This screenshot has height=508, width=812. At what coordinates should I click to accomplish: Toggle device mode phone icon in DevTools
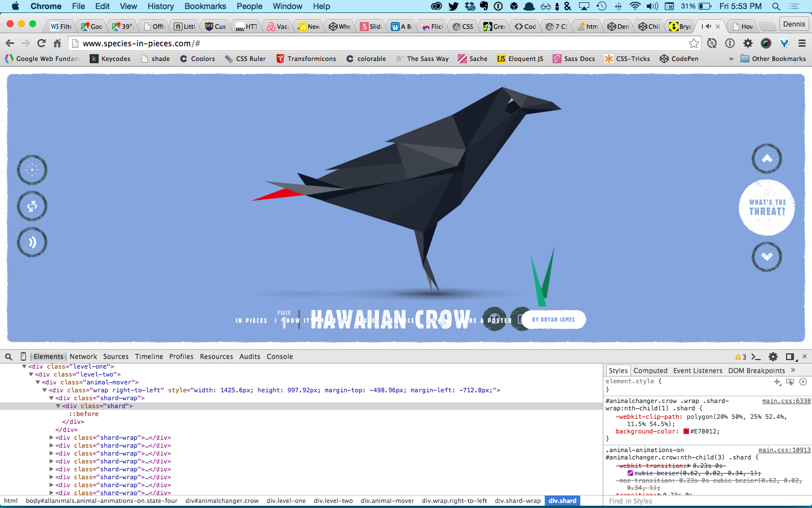tap(23, 357)
